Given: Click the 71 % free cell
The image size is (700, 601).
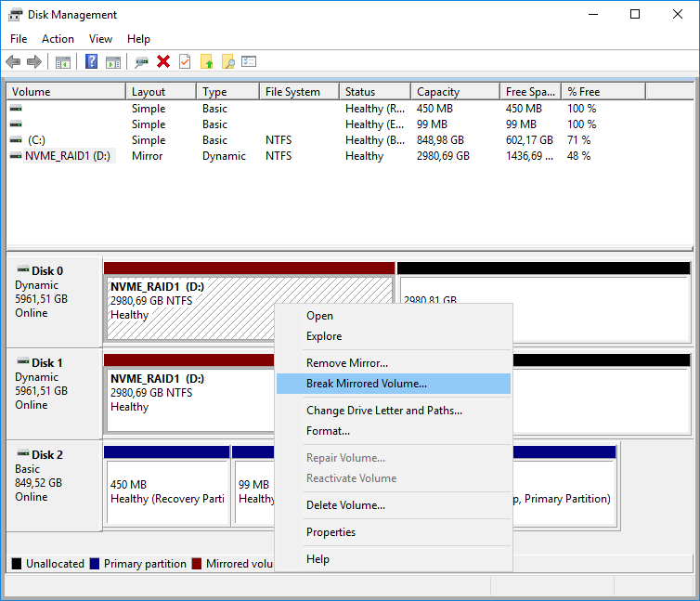Looking at the screenshot, I should tap(579, 140).
